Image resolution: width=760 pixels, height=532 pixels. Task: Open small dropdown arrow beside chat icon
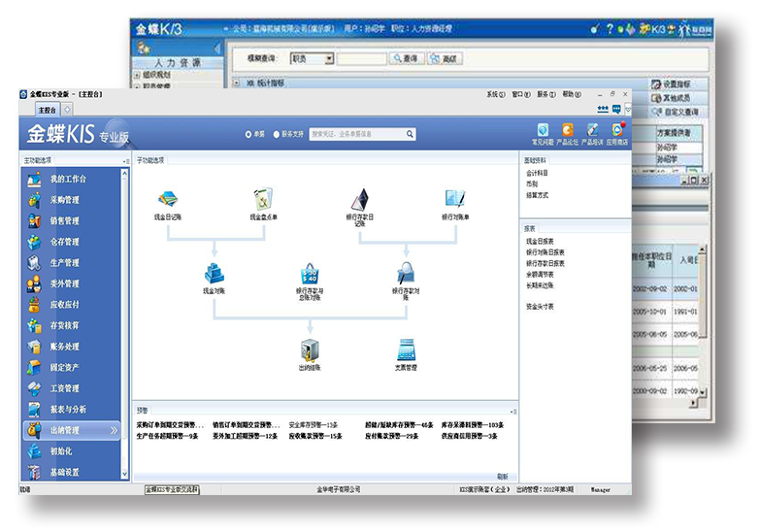(x=628, y=110)
